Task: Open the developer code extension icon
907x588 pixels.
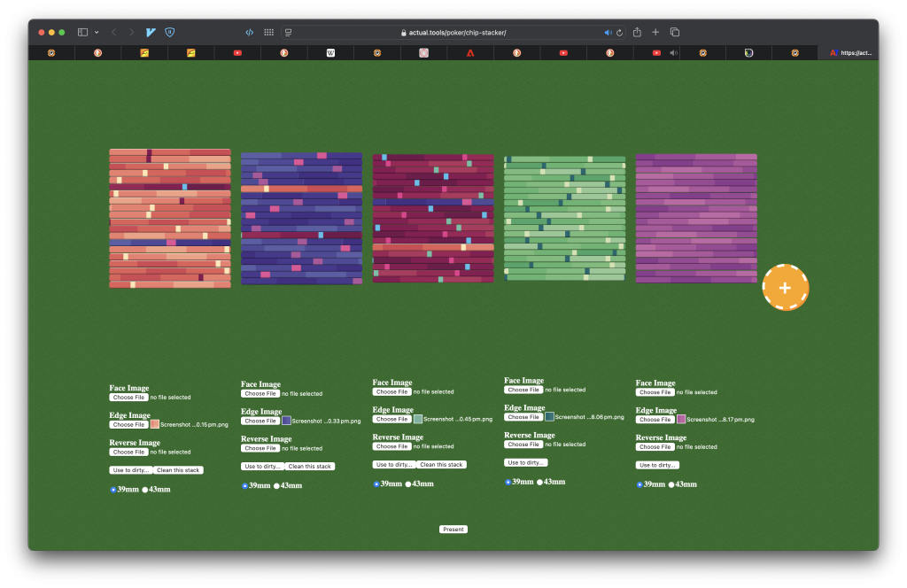Action: point(249,32)
